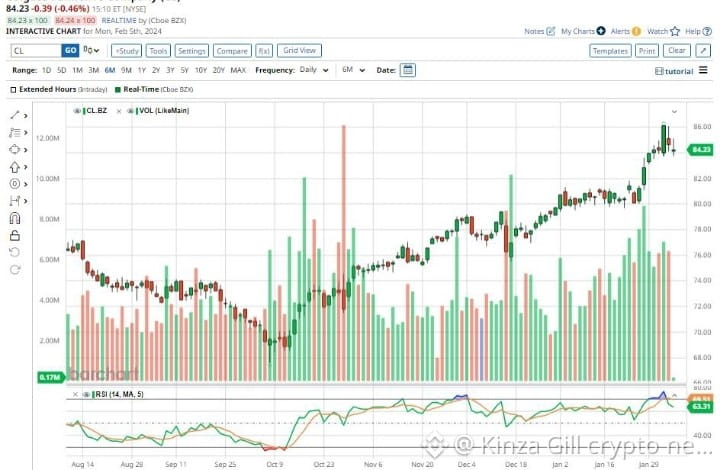This screenshot has height=470, width=720.
Task: Click the undo arrow icon
Action: (x=15, y=252)
